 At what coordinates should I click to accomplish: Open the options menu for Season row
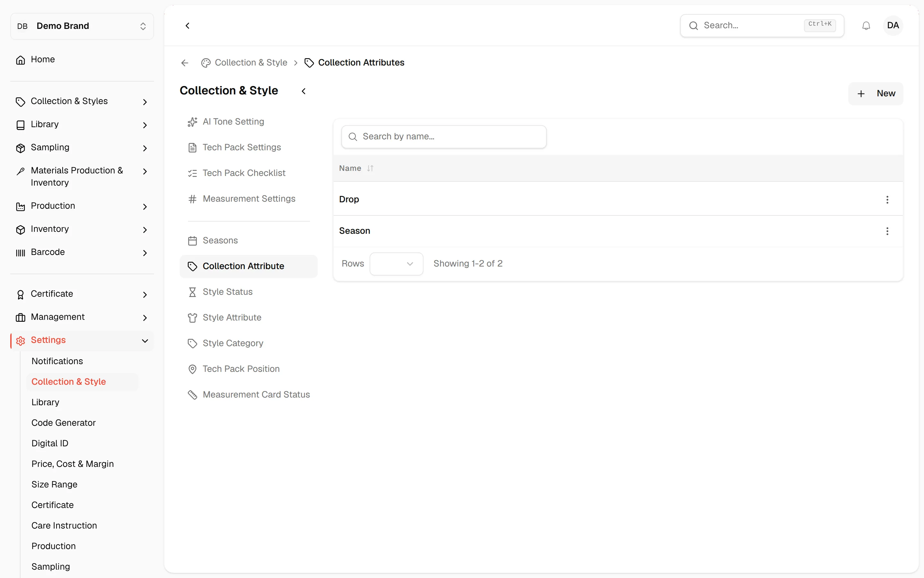[x=887, y=231]
